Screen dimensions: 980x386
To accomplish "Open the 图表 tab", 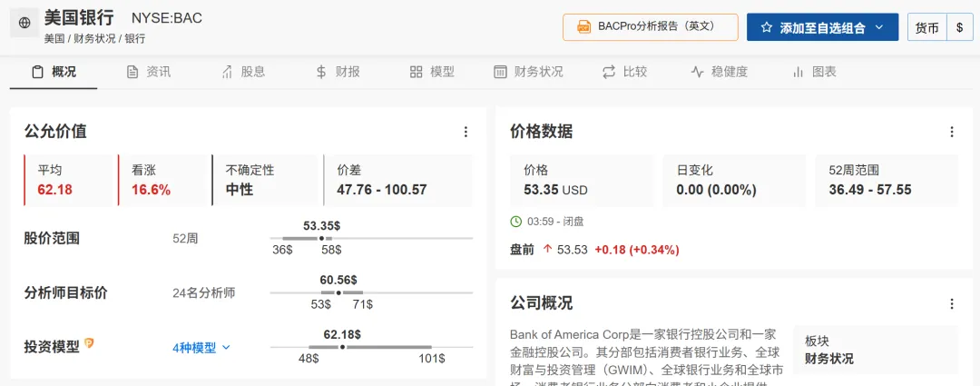I will (814, 72).
